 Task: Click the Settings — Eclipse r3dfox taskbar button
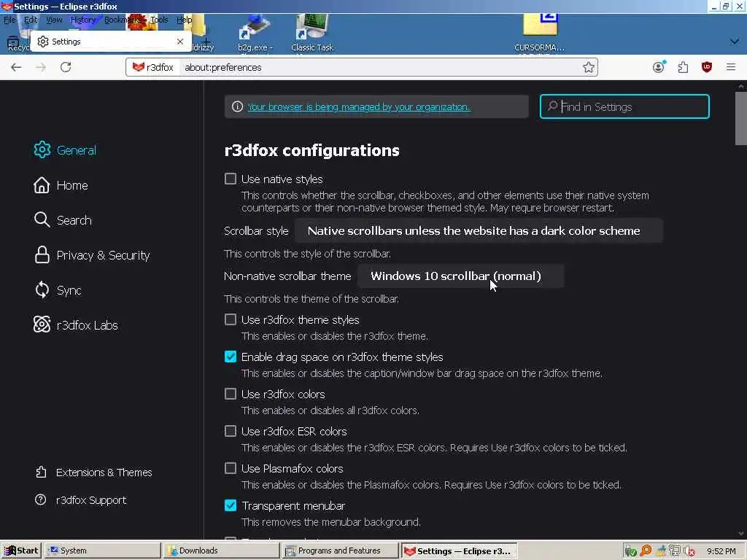[x=459, y=551]
